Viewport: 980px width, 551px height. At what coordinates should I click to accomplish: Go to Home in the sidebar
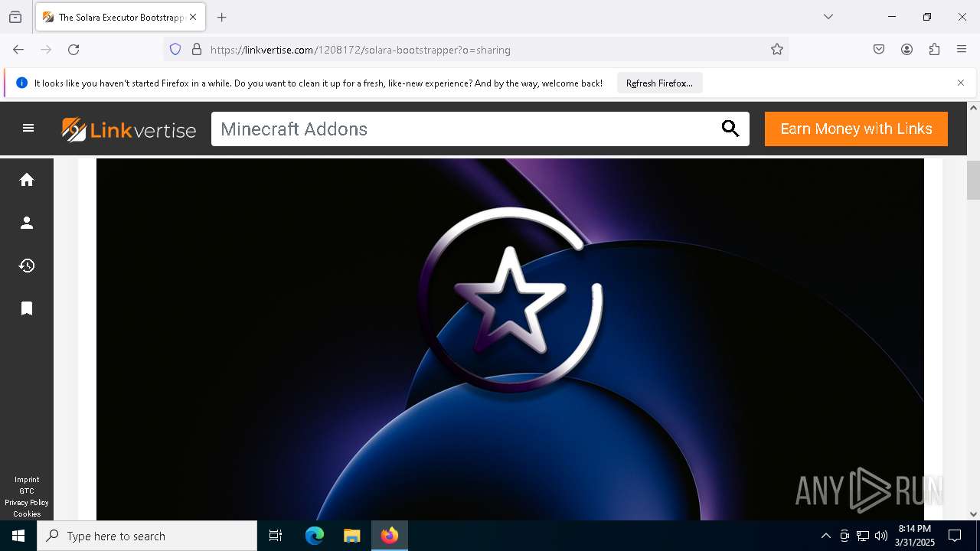27,180
